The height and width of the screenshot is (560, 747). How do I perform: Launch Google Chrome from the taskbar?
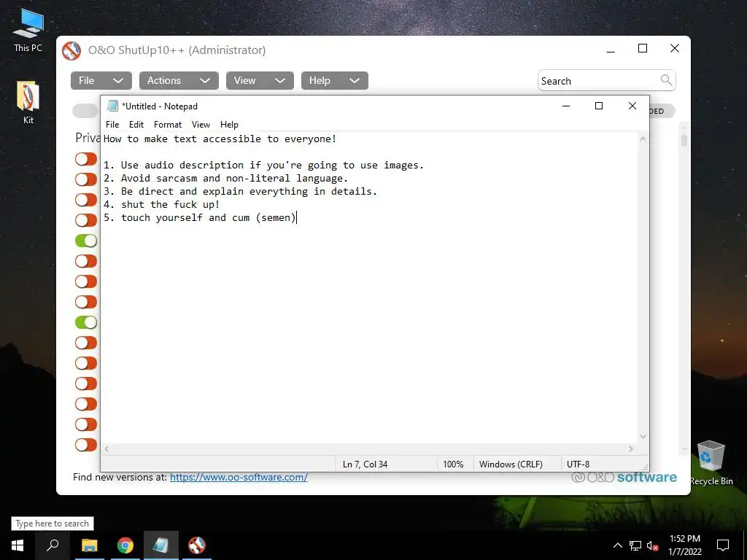(125, 545)
